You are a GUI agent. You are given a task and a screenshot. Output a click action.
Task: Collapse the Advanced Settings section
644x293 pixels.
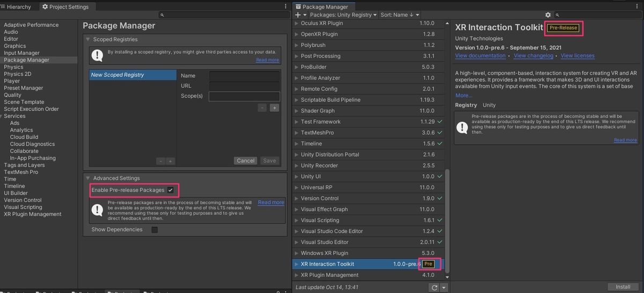click(x=88, y=178)
